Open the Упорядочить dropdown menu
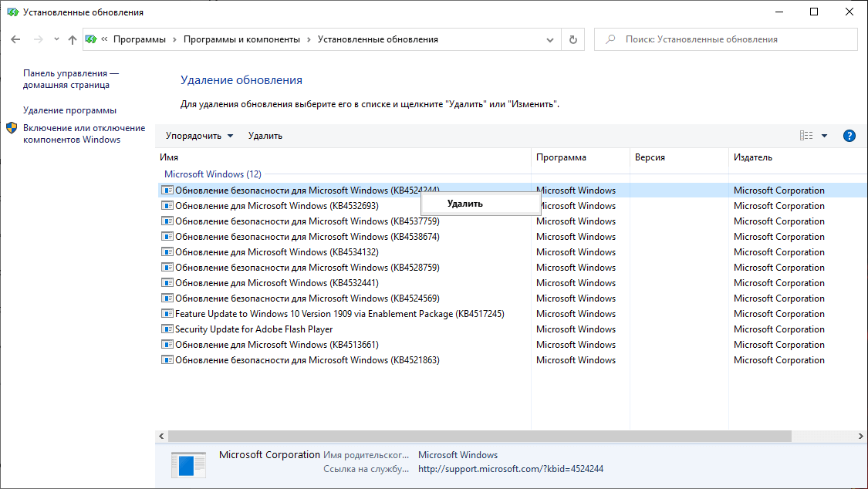Image resolution: width=868 pixels, height=489 pixels. click(x=199, y=136)
